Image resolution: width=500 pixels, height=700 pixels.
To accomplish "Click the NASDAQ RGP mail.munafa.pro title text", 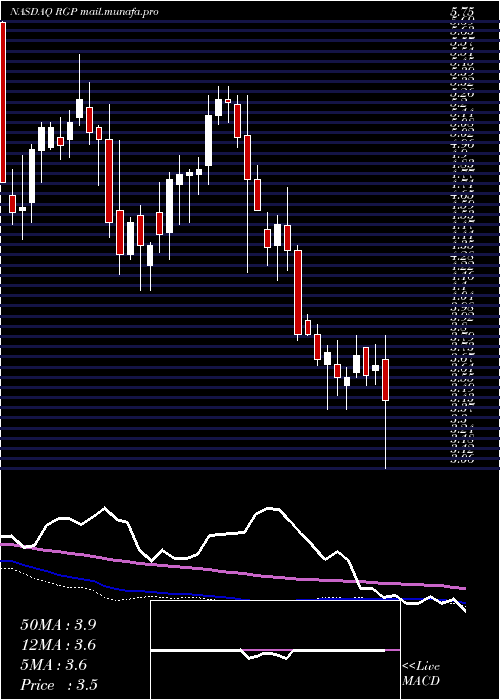I will [x=84, y=12].
